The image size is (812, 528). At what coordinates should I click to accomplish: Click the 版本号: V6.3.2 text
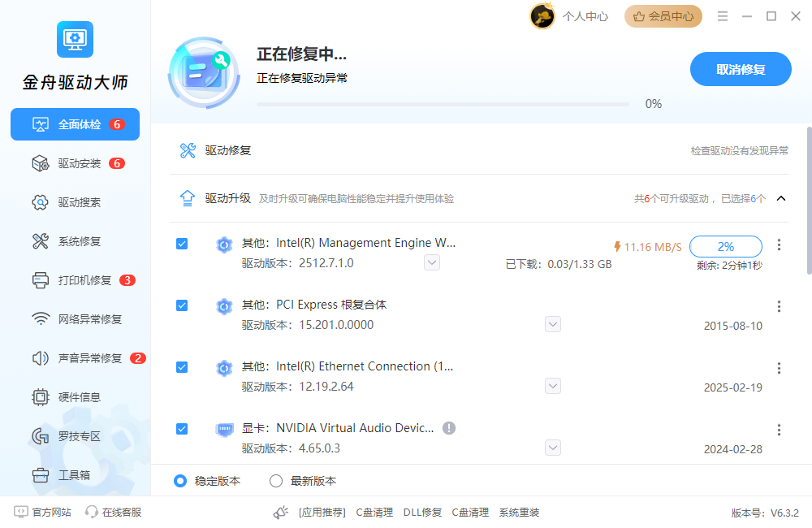[x=765, y=513]
